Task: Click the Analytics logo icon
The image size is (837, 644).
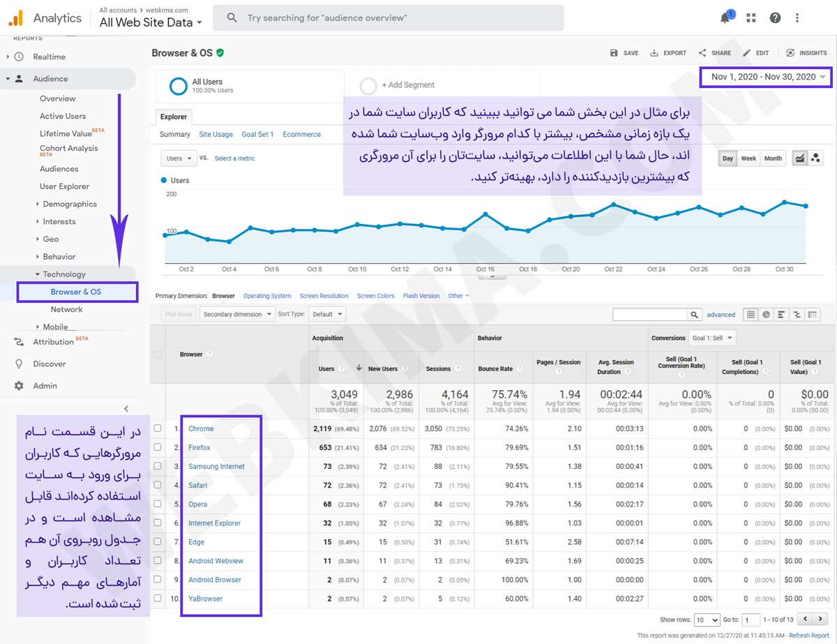Action: [16, 17]
